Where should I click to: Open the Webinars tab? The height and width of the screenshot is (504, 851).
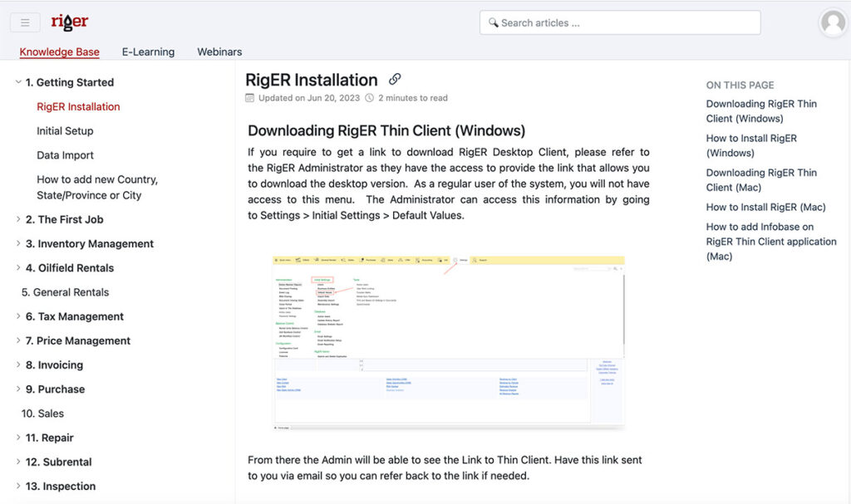tap(219, 51)
